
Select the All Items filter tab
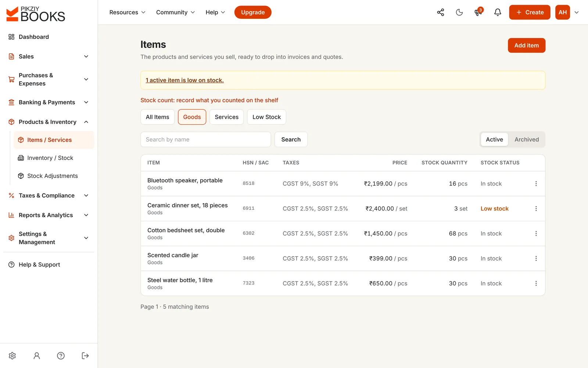coord(157,117)
